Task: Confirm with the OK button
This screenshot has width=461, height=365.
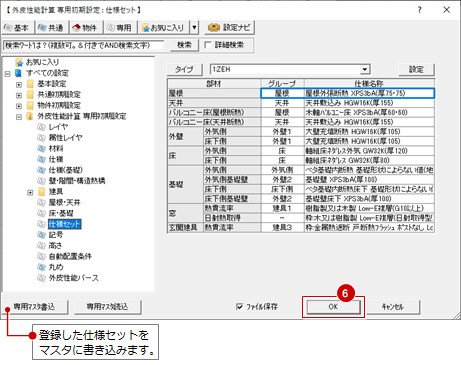Action: tap(333, 307)
